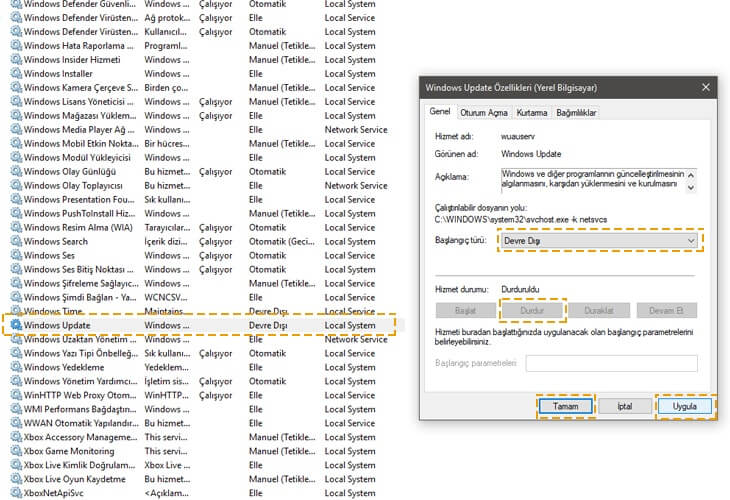Click the gear icon beside Windows Insider Hizmeti
The image size is (730, 500).
point(16,60)
